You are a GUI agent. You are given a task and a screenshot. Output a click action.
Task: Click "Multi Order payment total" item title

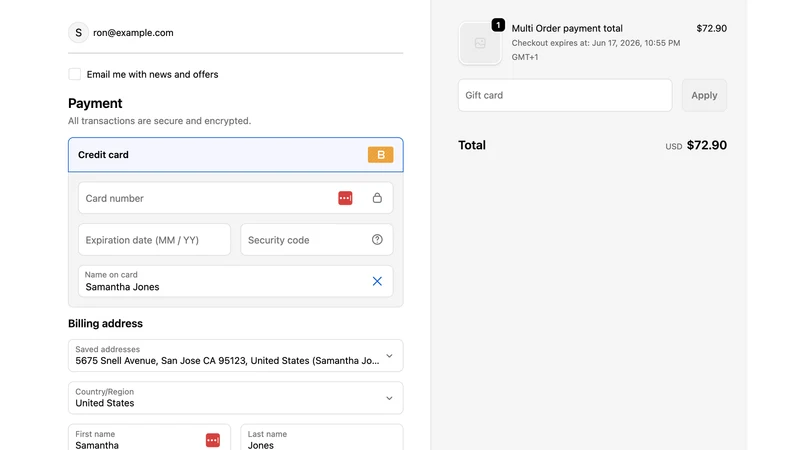[x=567, y=29]
